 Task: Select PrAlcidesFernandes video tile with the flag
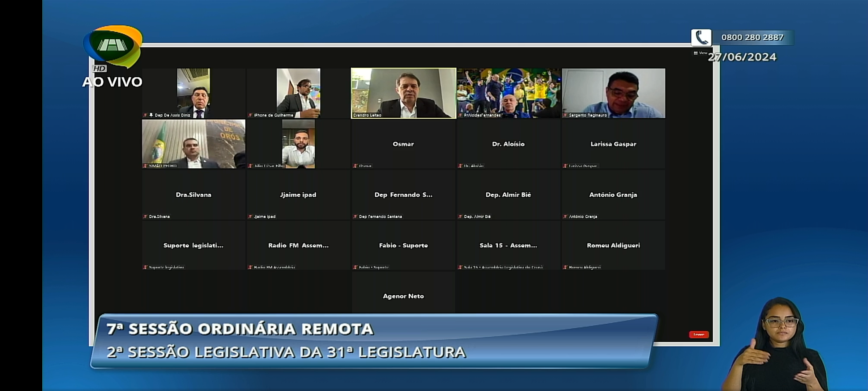[509, 93]
